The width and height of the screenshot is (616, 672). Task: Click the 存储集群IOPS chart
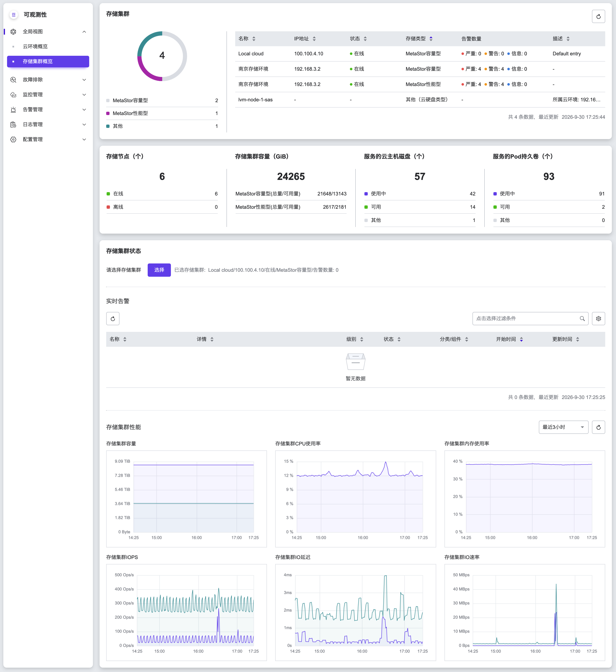click(x=186, y=612)
